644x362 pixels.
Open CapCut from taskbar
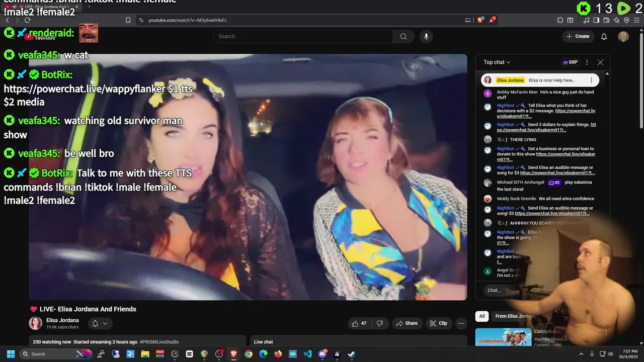(x=189, y=354)
